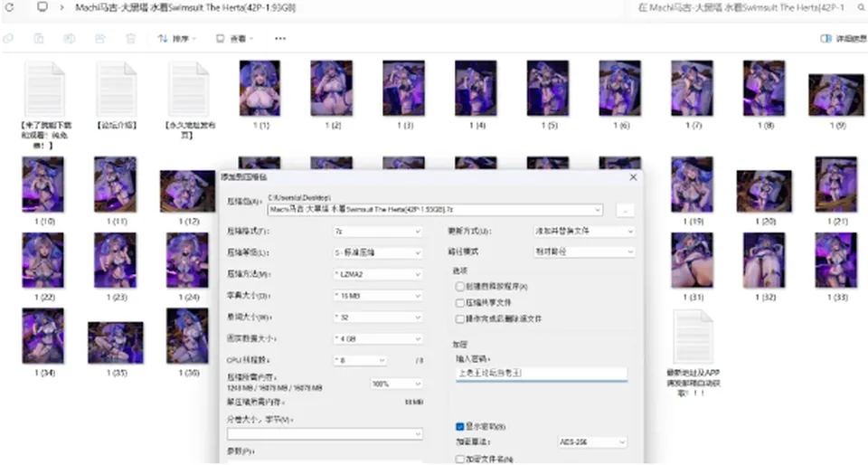
Task: Select image thumbnail 1 (24)
Action: (187, 261)
